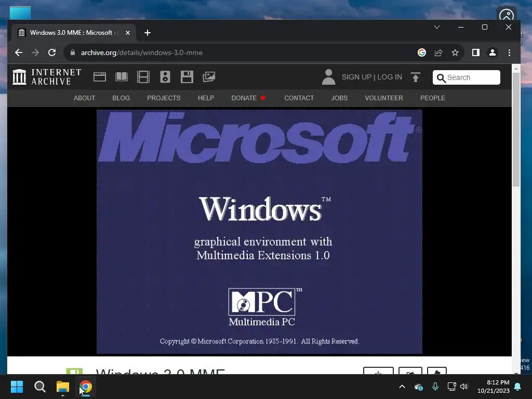Click the Google account icon in address bar
Screen dimensions: 532x399
tap(422, 52)
